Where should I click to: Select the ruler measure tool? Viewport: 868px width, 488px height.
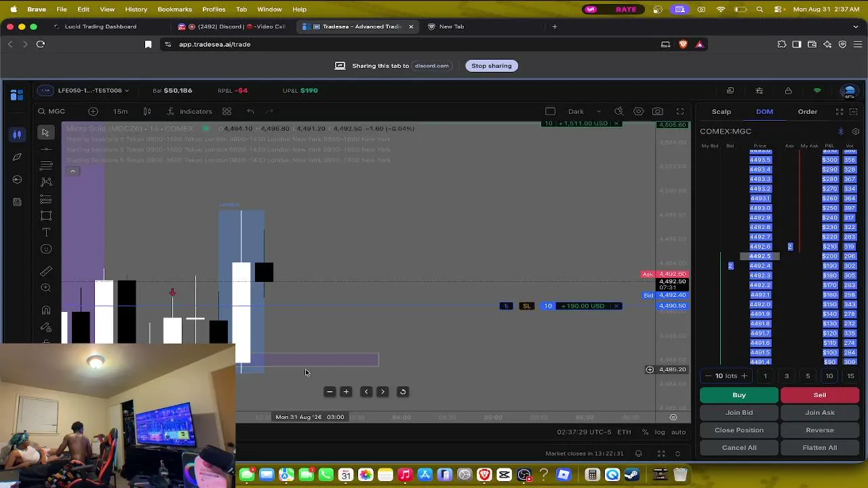click(x=46, y=271)
